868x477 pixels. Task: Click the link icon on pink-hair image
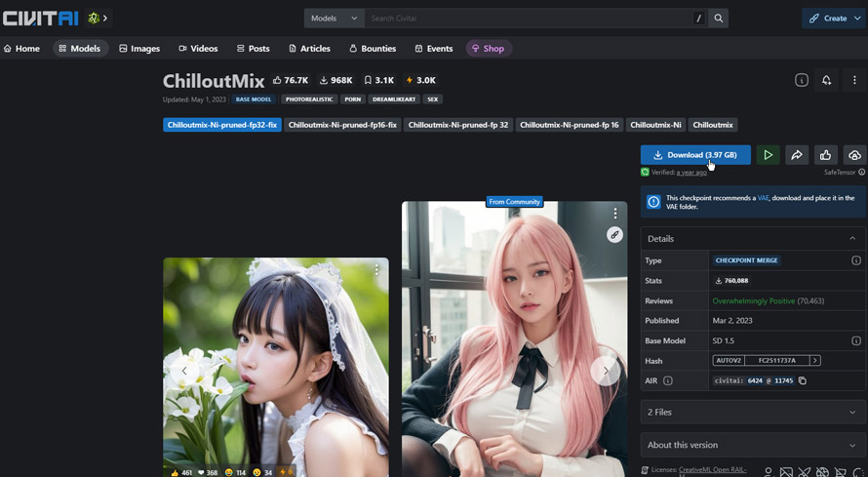[x=614, y=234]
